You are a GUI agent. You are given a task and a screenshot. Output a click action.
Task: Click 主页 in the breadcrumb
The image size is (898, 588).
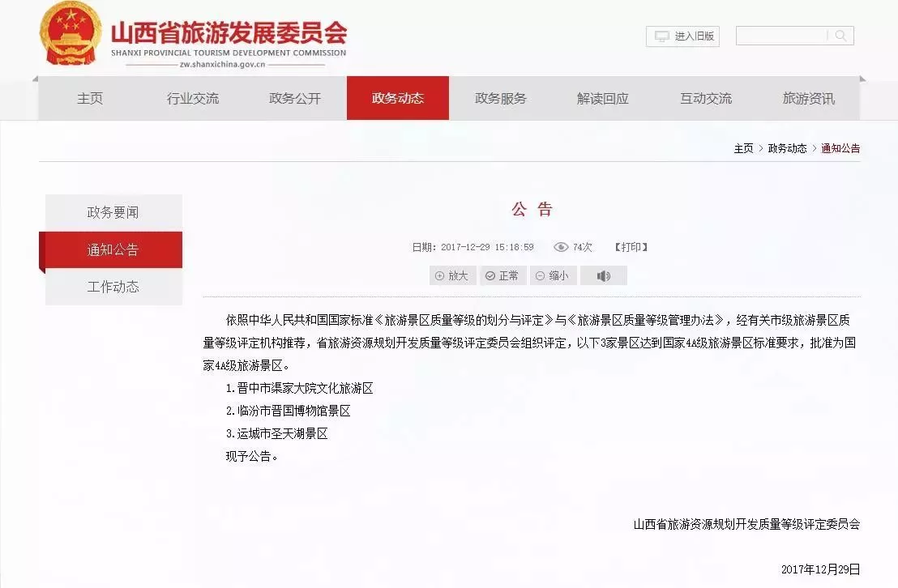(743, 148)
